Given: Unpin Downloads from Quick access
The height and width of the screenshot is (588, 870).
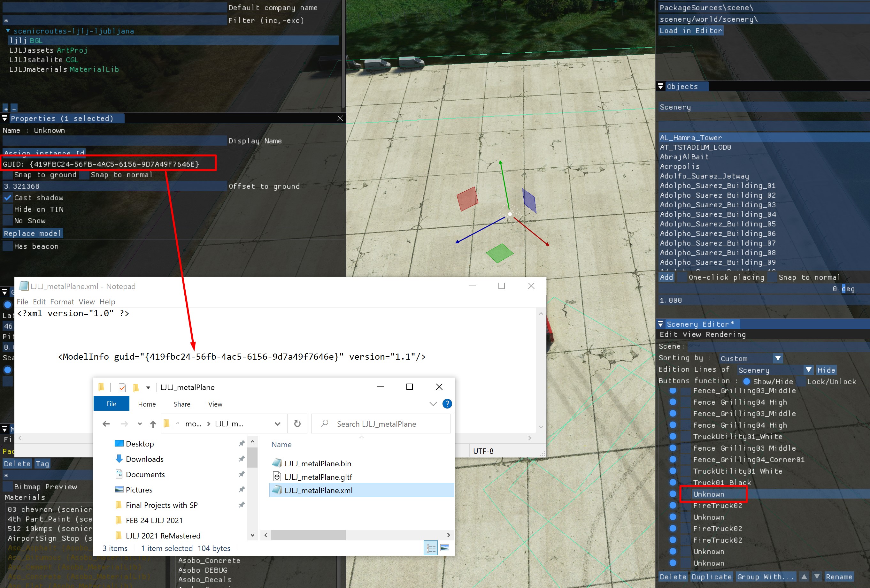Looking at the screenshot, I should 242,459.
